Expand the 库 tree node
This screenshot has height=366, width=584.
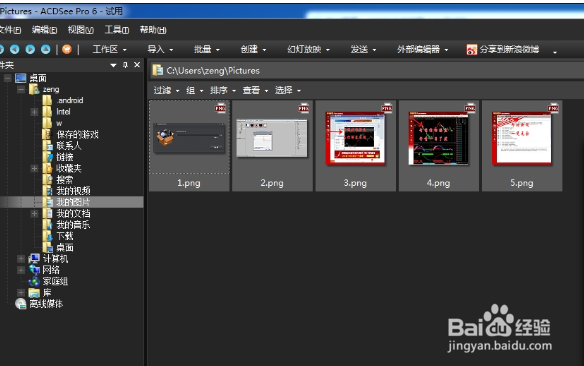coord(21,293)
